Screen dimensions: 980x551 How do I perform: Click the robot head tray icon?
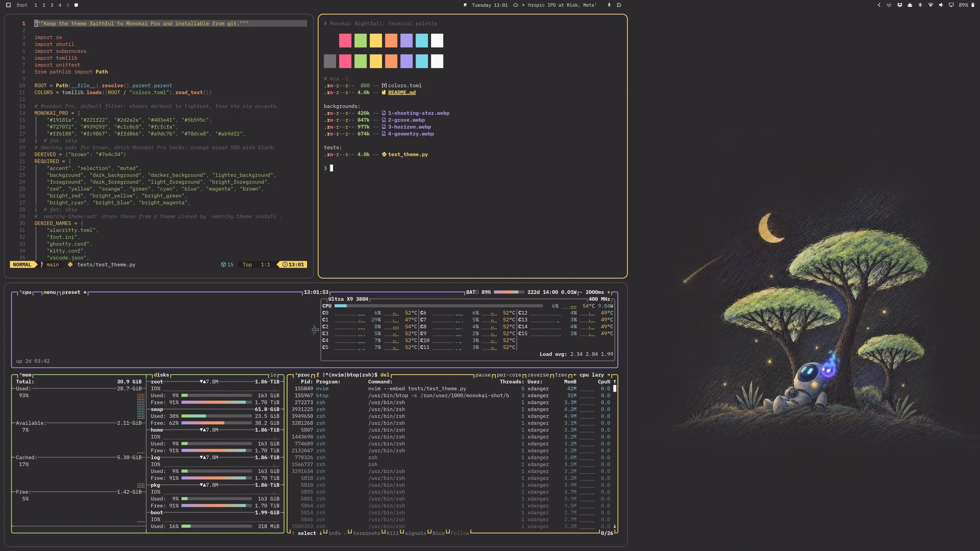coord(910,5)
